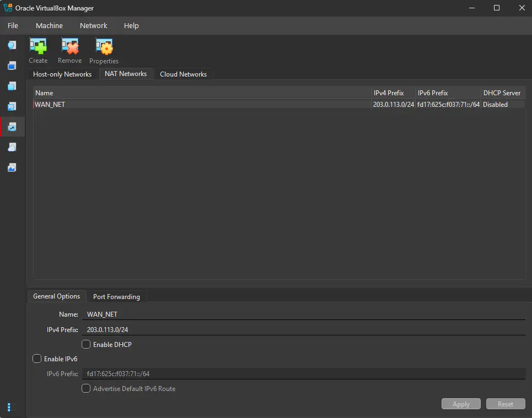Click the VirtualBox logo in title bar
The width and height of the screenshot is (532, 418).
tap(8, 8)
